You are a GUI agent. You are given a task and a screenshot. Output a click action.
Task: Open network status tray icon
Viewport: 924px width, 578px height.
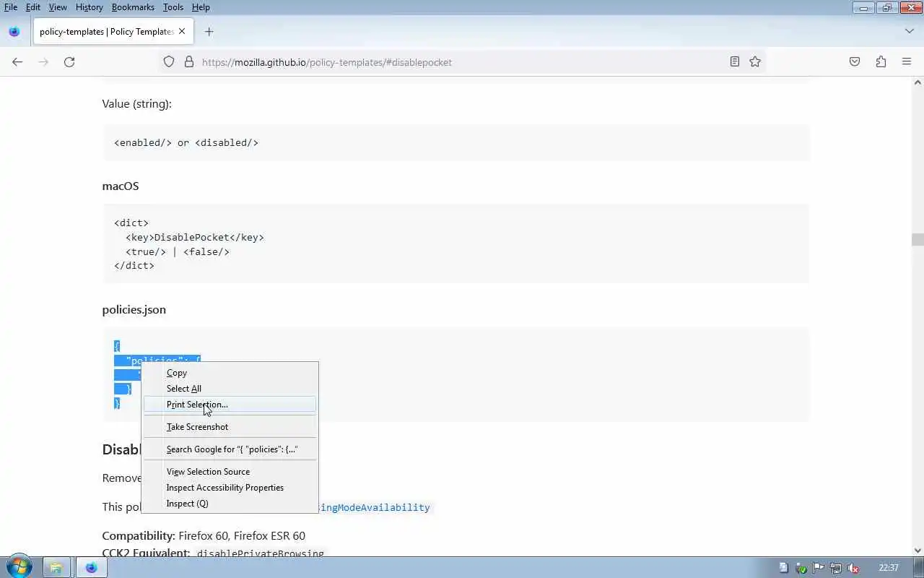(x=836, y=568)
